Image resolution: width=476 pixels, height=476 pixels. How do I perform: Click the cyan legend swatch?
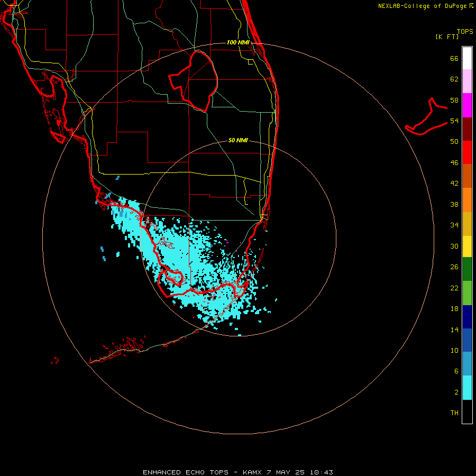tap(467, 388)
